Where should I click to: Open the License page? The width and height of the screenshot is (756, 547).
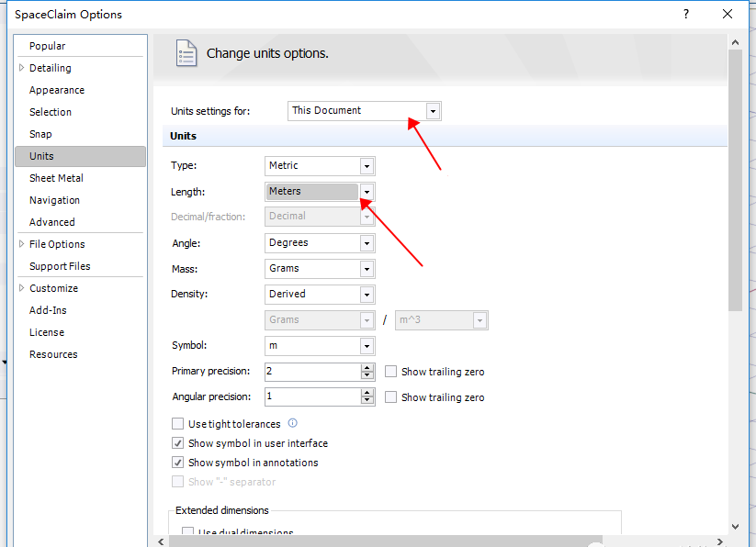(47, 332)
